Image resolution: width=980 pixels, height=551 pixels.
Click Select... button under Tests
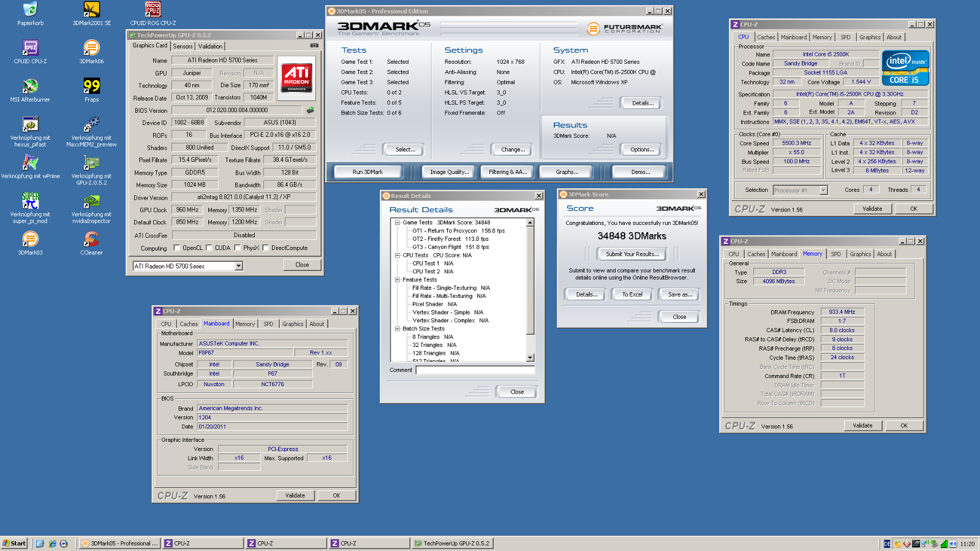click(405, 150)
